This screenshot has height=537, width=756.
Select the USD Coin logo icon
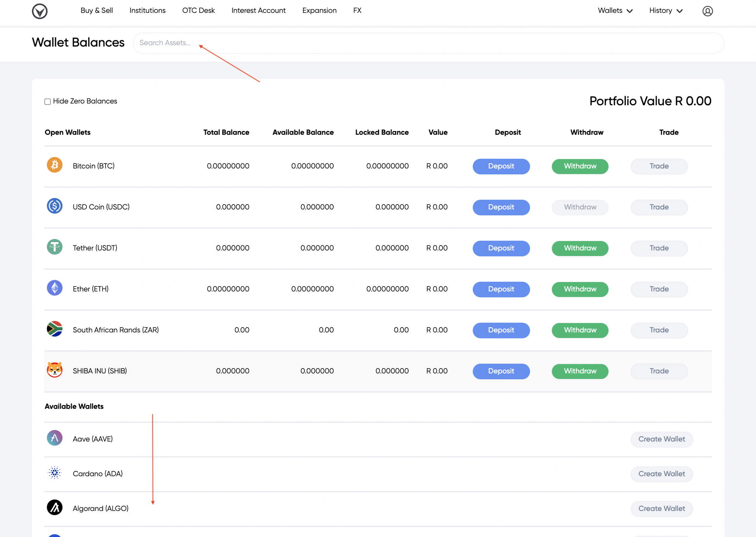pos(54,206)
